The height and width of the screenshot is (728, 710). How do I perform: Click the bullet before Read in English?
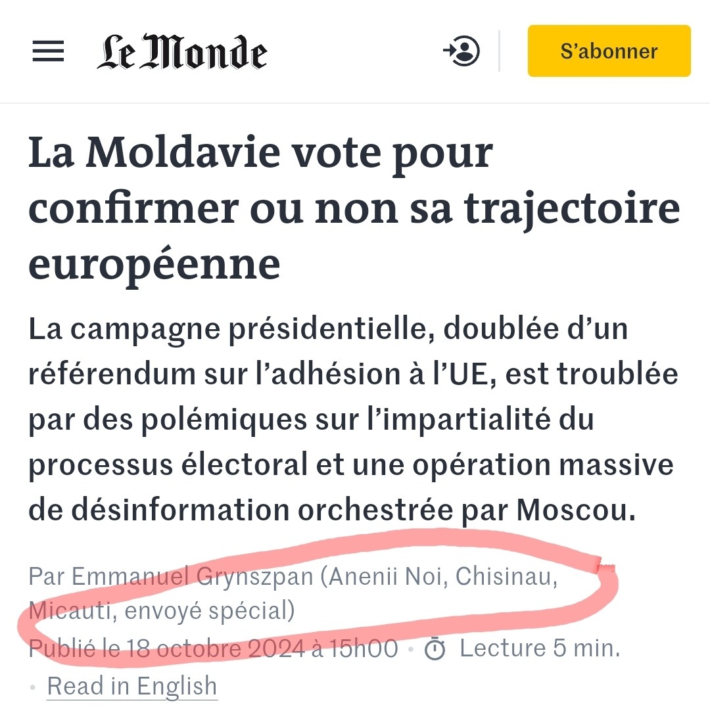[33, 687]
